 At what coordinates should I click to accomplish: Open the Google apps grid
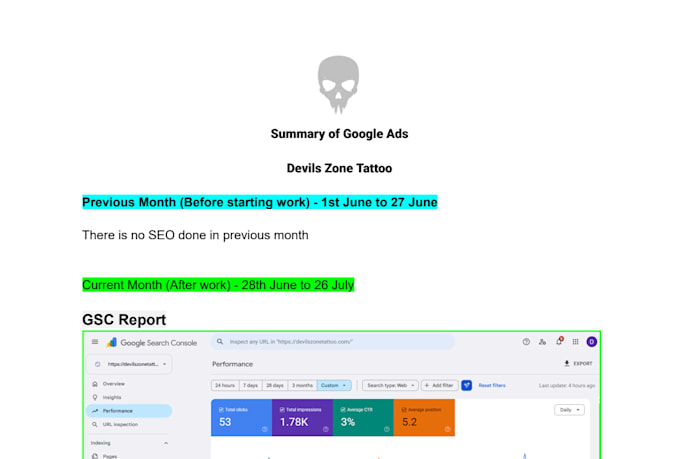pos(575,342)
